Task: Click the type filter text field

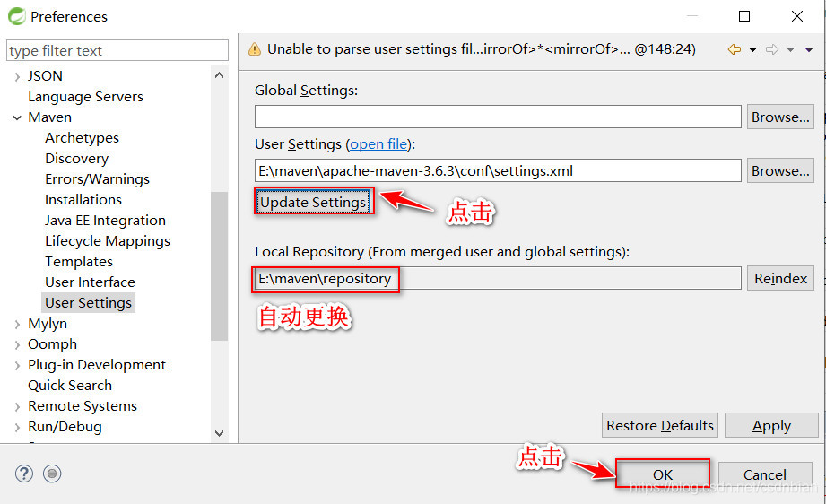Action: click(117, 50)
